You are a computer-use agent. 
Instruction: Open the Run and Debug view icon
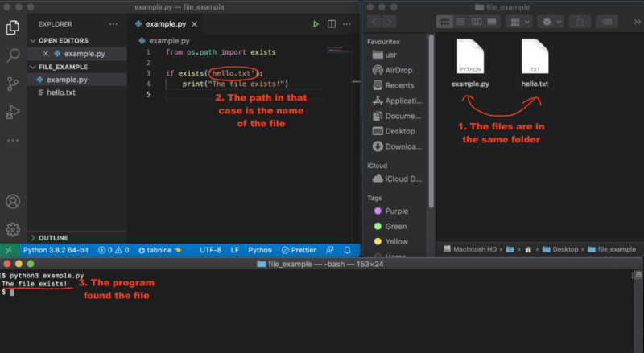[x=13, y=112]
